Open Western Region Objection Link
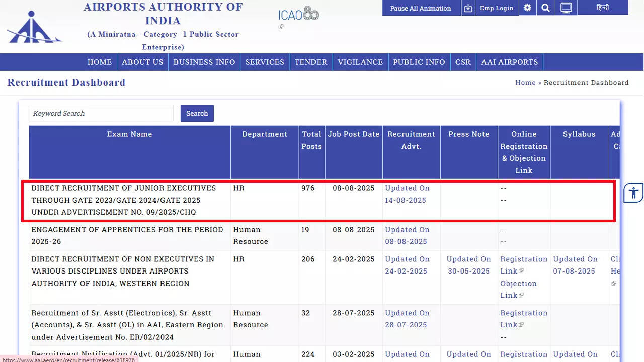Screen dimensions: 644x362 [518, 290]
